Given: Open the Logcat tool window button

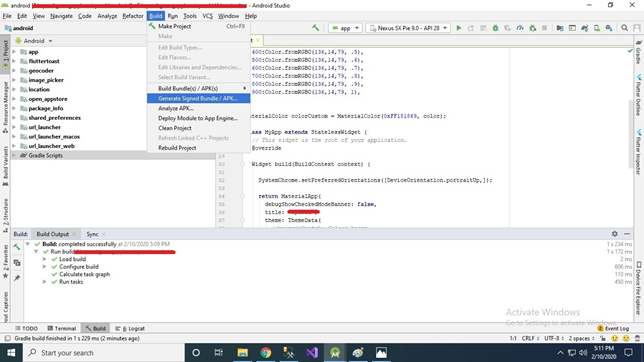Looking at the screenshot, I should pos(130,328).
